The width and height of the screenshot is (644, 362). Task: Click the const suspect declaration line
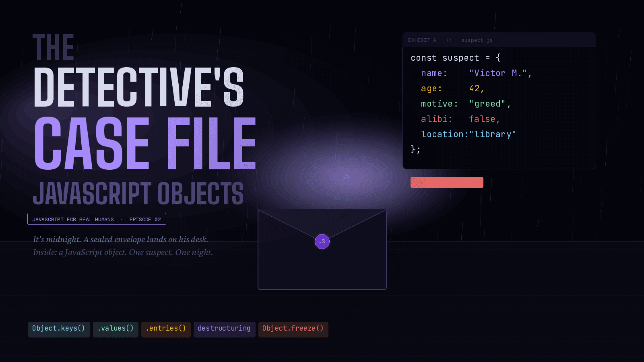tap(455, 58)
